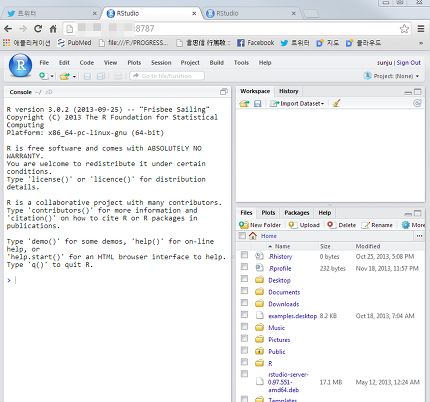Check the Desktop folder checkbox
The width and height of the screenshot is (430, 402).
coord(244,279)
